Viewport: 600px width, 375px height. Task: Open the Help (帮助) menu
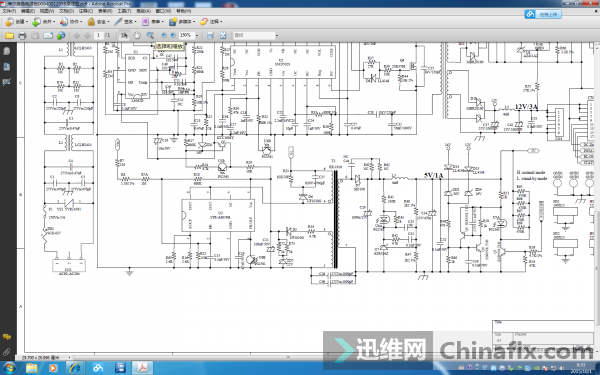coord(184,11)
